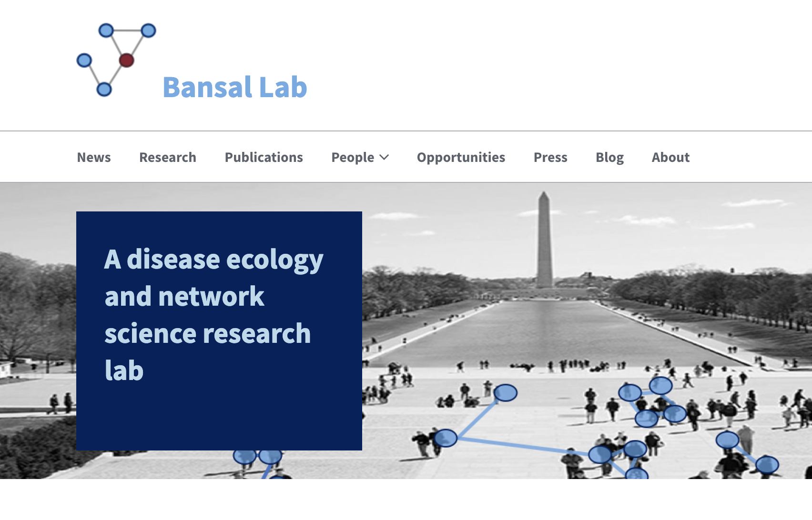Open the Bansal Lab site title link
Image resolution: width=812 pixels, height=520 pixels.
[234, 87]
